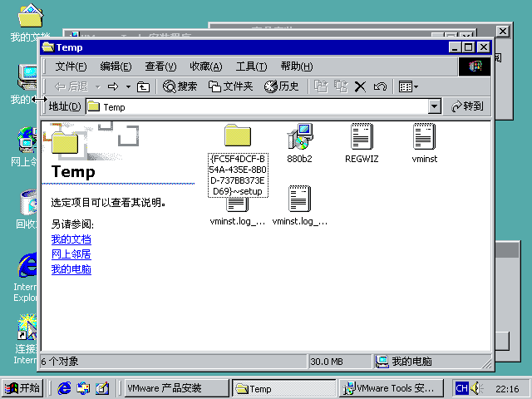Screen dimensions: 532x399
Task: Click the Move To toolbar icon
Action: 321,86
